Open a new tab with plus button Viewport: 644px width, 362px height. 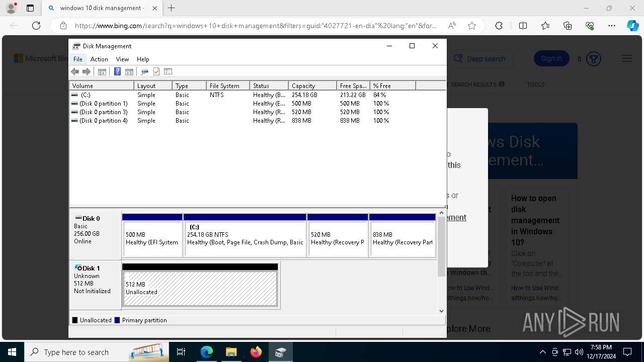(x=172, y=8)
